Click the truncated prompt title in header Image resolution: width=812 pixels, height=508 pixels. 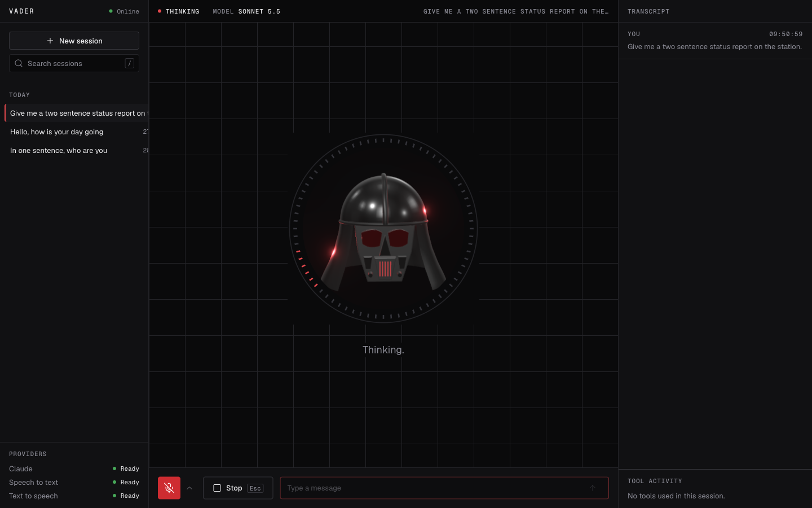tap(516, 11)
